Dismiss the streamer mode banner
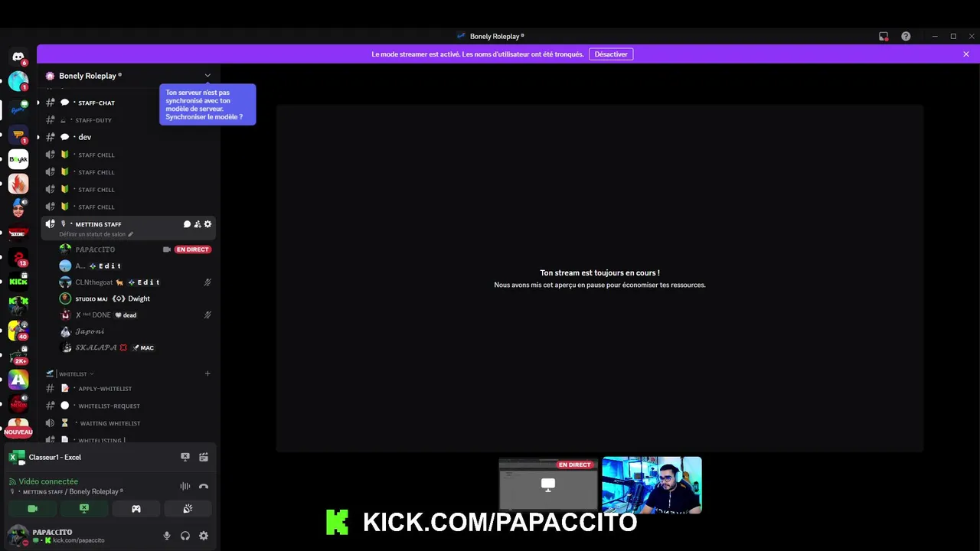980x551 pixels. (966, 54)
